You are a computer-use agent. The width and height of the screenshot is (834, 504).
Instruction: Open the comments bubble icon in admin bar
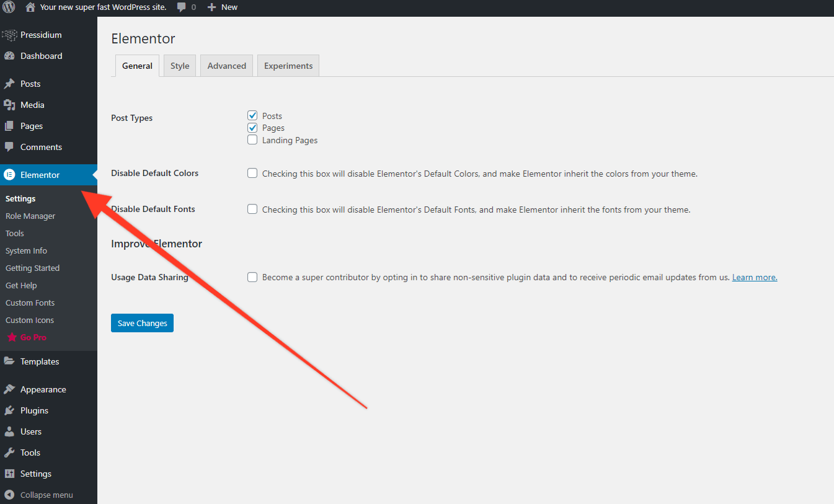point(180,7)
